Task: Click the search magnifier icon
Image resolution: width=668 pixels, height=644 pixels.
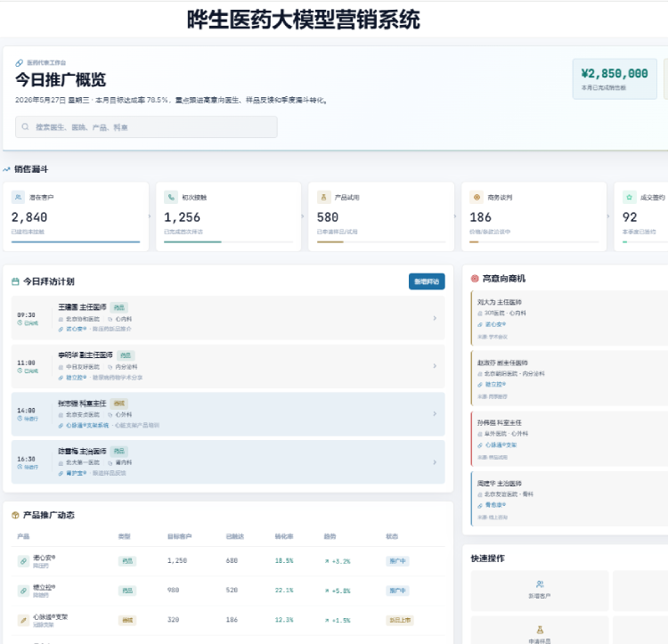Action: click(25, 126)
